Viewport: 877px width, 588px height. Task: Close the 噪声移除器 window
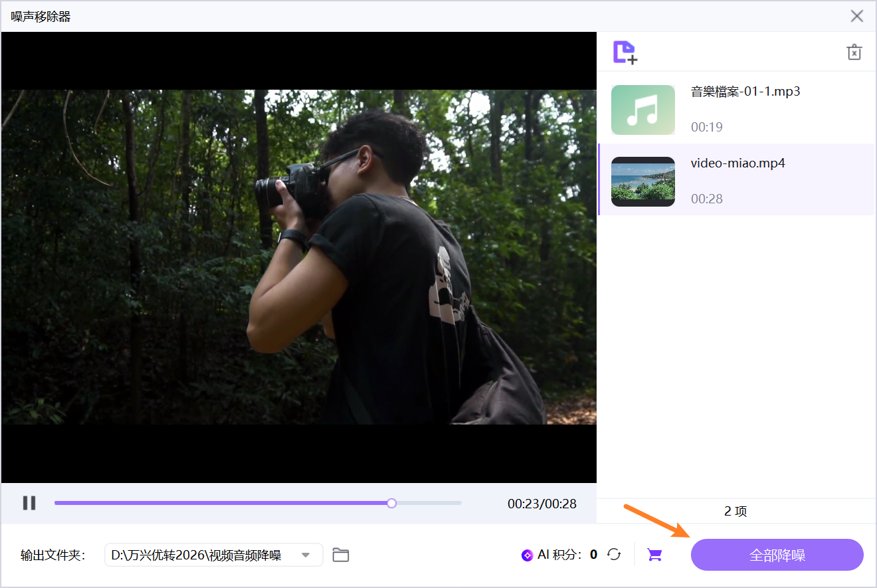click(x=857, y=16)
